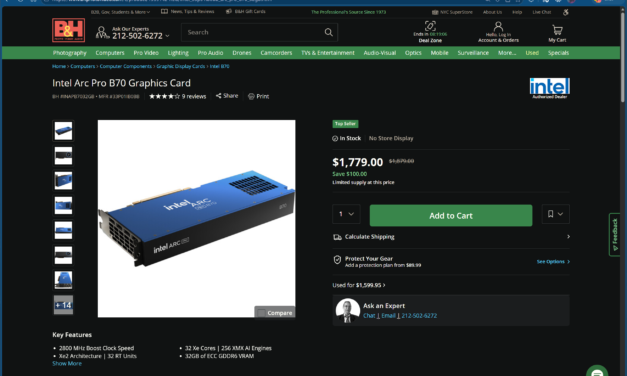Click Computer Components breadcrumb
The width and height of the screenshot is (627, 376).
126,66
